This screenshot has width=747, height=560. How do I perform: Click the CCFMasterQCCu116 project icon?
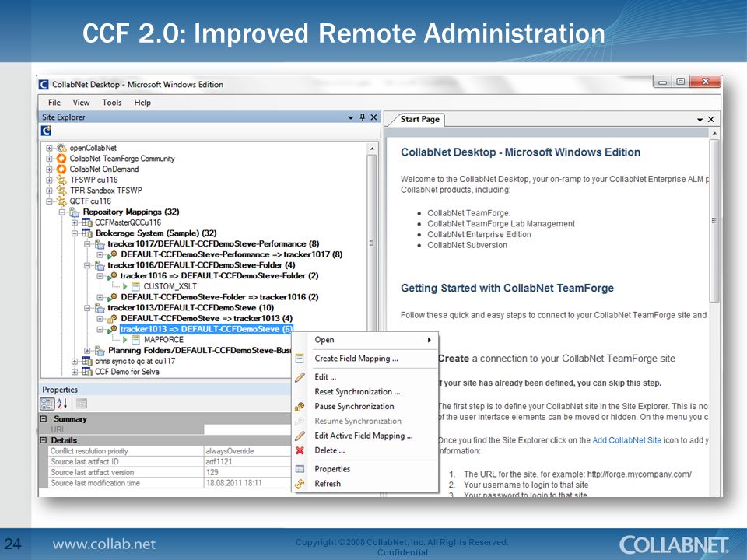(x=87, y=222)
